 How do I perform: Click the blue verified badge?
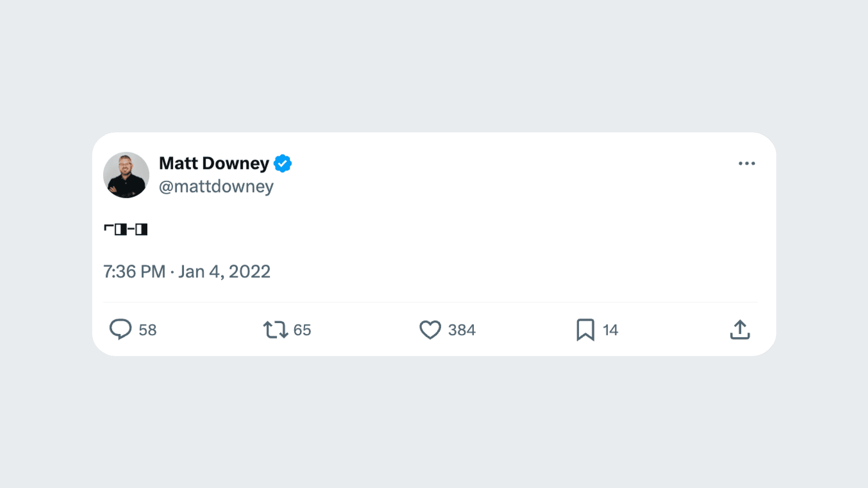tap(283, 164)
